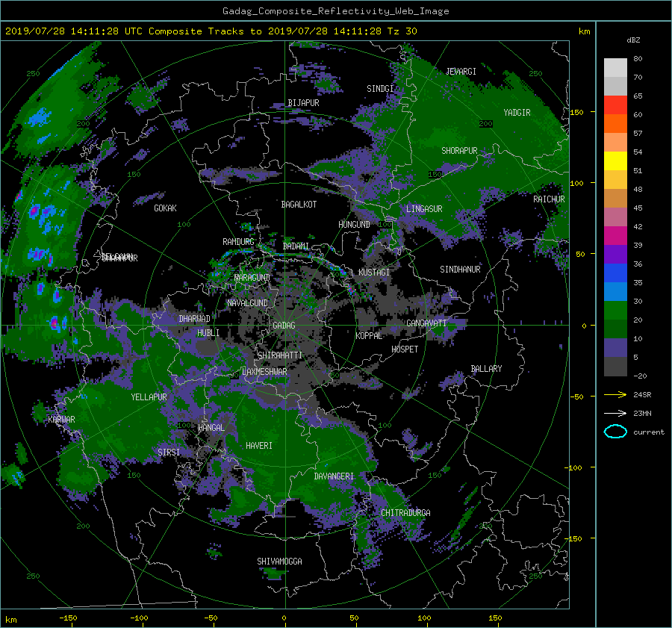Click the NAVALGUND label
This screenshot has width=672, height=628.
pos(247,303)
